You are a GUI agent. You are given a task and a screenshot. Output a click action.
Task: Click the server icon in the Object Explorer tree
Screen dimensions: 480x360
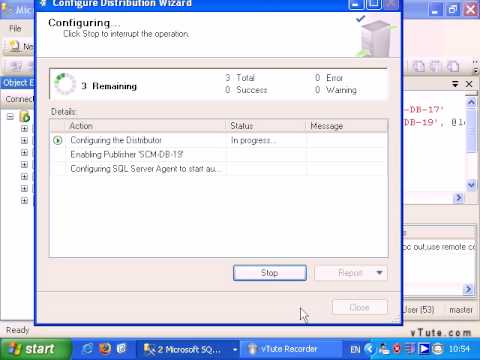click(25, 117)
